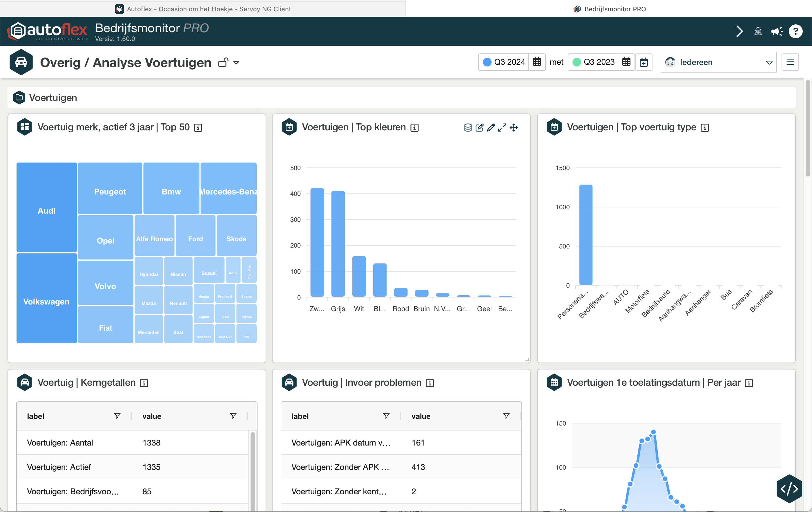Click the move arrows icon on Top kleuren
This screenshot has width=812, height=512.
(514, 128)
